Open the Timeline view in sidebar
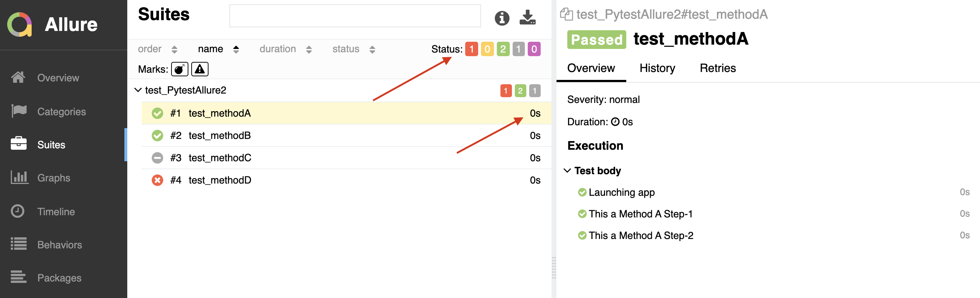The width and height of the screenshot is (980, 298). pos(56,212)
